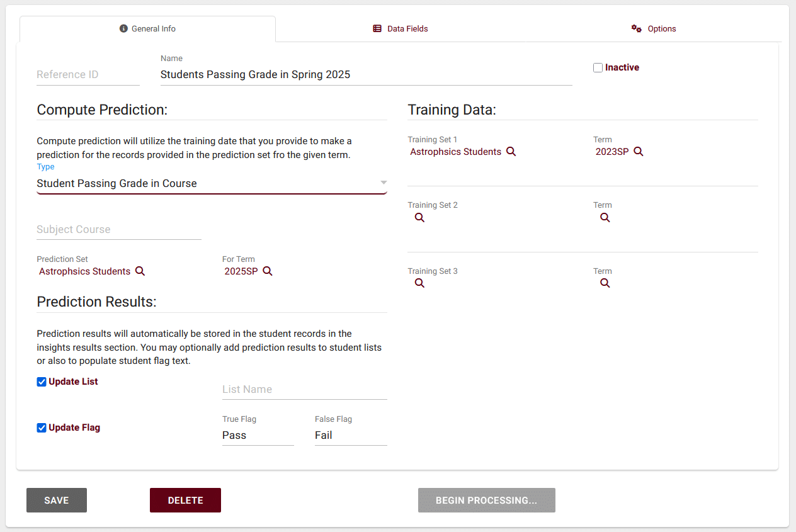Open the Options tab
This screenshot has width=796, height=532.
[654, 29]
